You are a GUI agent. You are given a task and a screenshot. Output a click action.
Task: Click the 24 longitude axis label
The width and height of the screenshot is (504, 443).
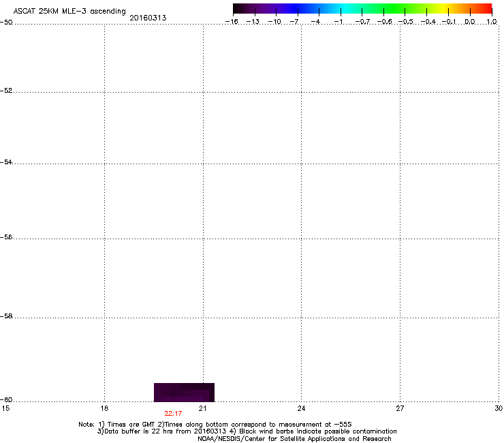[x=301, y=408]
